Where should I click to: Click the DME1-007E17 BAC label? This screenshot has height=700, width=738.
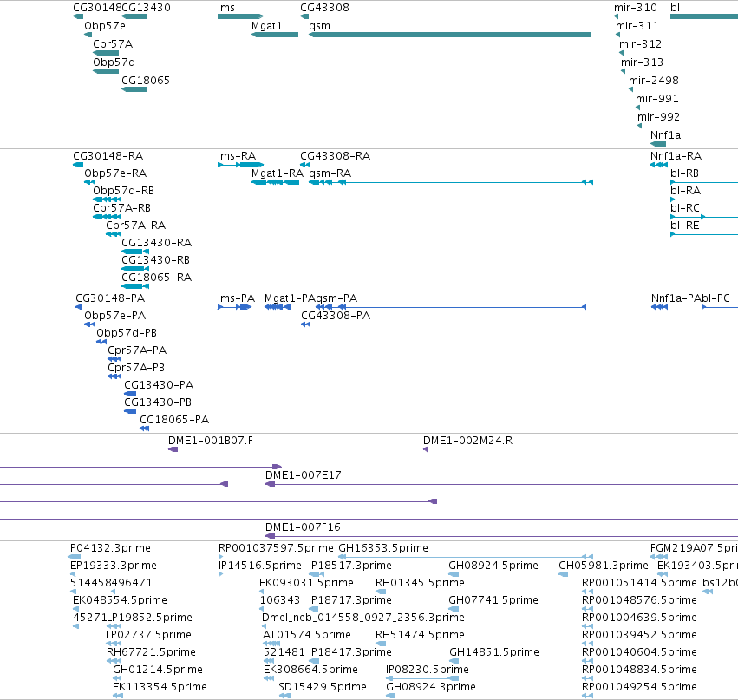(304, 475)
